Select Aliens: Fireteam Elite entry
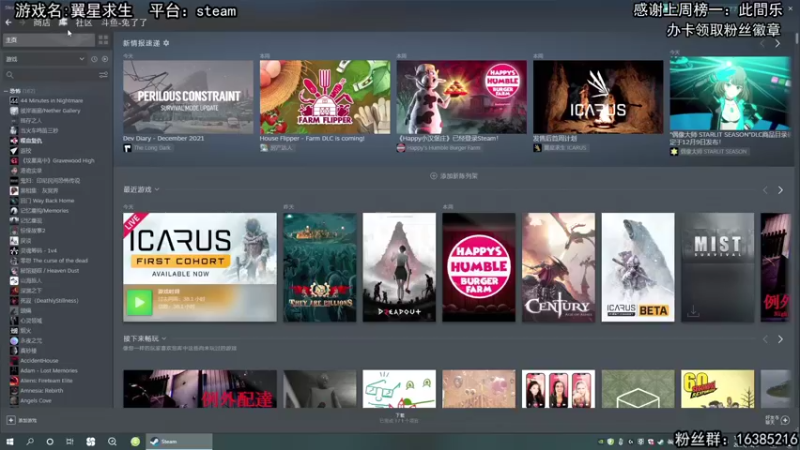Screen dimensions: 800x450 (x=46, y=381)
